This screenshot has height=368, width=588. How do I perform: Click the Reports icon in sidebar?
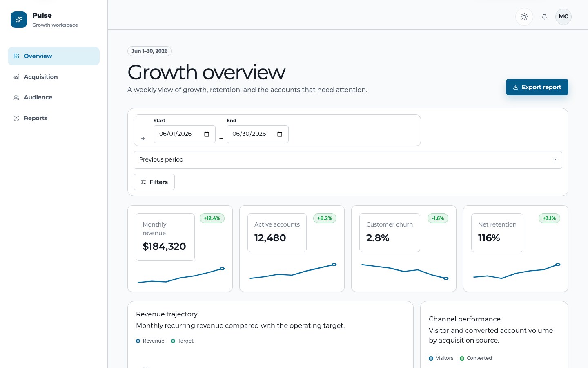[x=16, y=118]
